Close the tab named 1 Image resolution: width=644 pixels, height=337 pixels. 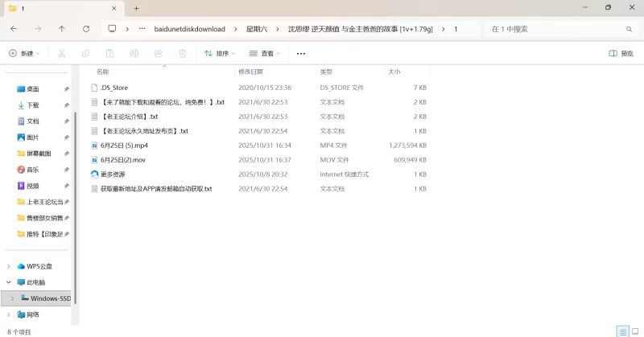(x=114, y=8)
